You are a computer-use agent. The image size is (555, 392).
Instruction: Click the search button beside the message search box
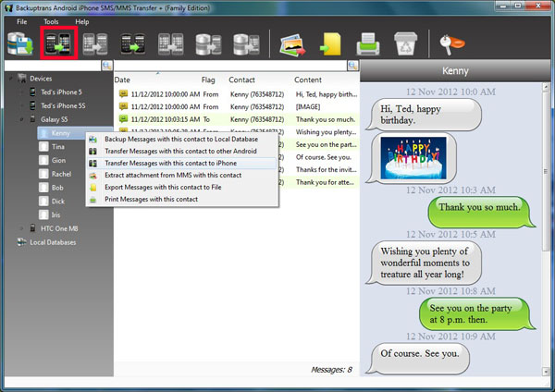(352, 66)
